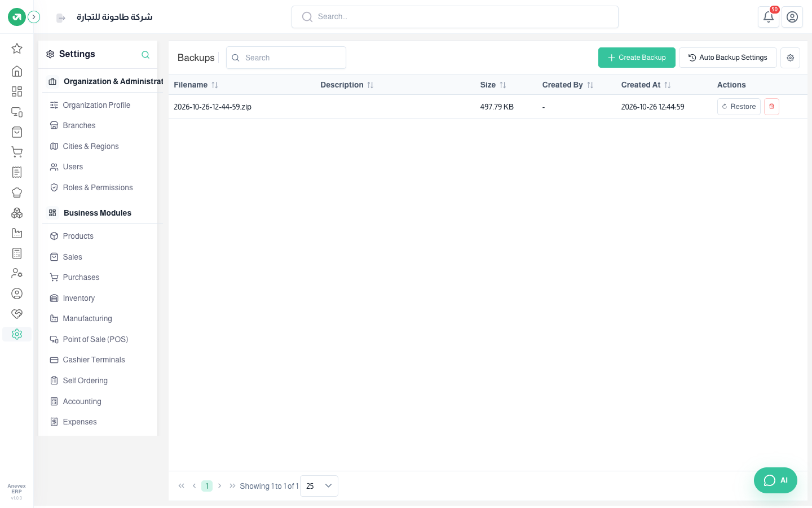Open handshake heart icon in left rail
Viewport: 812px width, 508px height.
point(17,314)
